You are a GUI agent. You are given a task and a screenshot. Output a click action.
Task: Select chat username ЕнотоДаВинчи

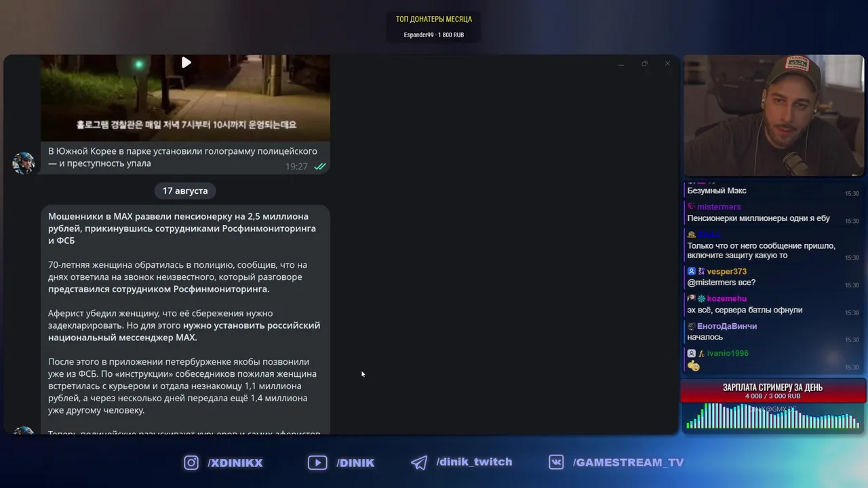[x=727, y=326]
